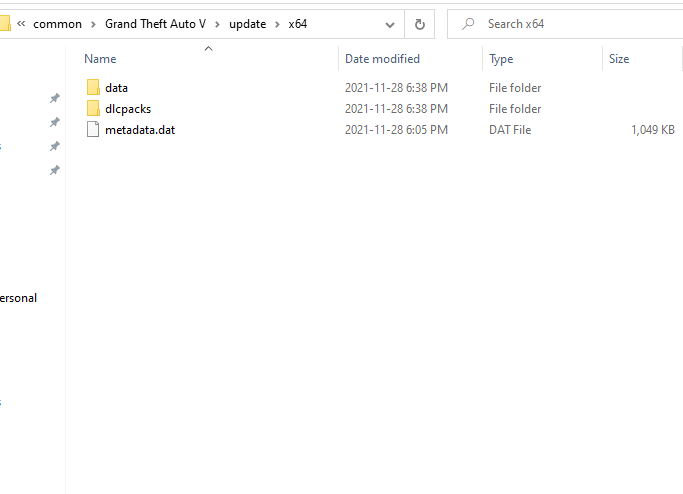
Task: Select the metadata.dat file icon
Action: [x=93, y=129]
